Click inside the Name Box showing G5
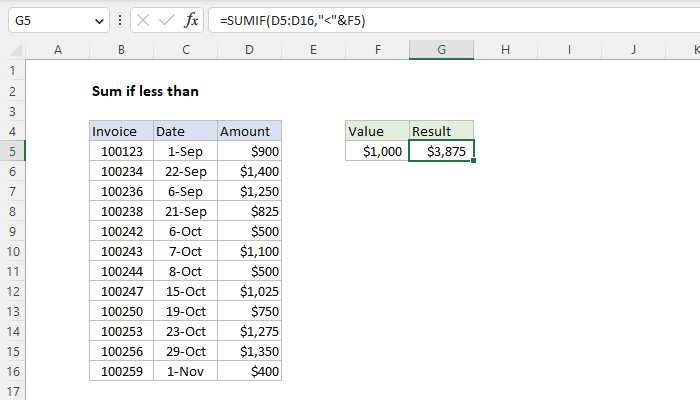The height and width of the screenshot is (400, 700). 45,20
